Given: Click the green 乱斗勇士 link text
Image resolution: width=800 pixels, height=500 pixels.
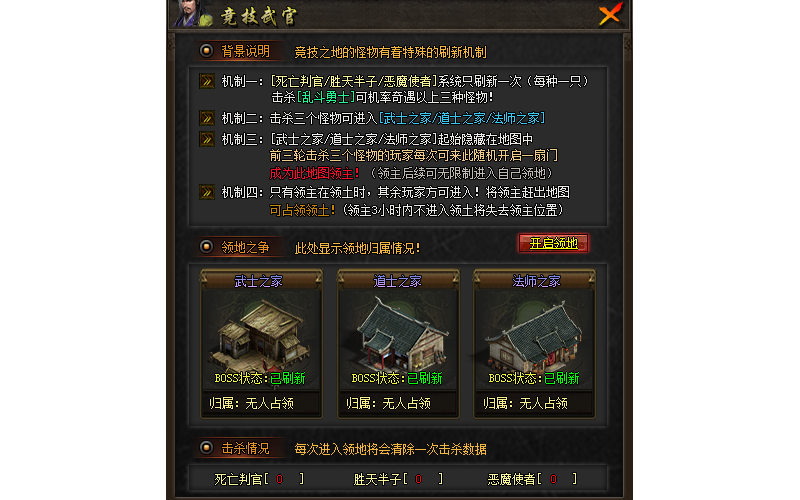Looking at the screenshot, I should pos(326,97).
